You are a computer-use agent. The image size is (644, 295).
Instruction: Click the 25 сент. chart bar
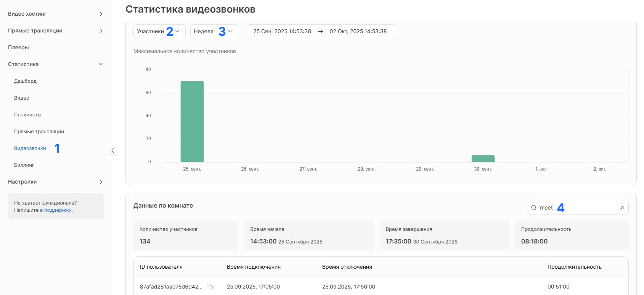(x=192, y=121)
